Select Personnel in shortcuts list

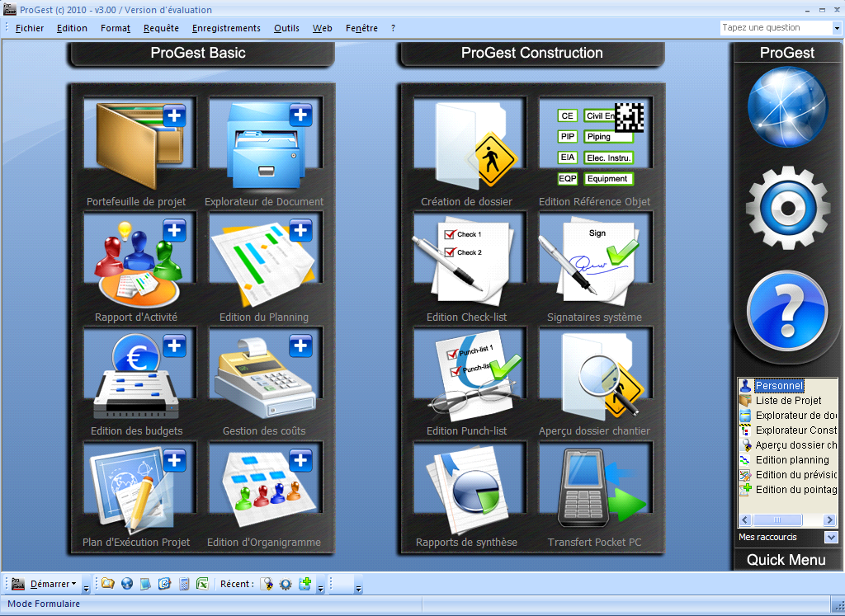pyautogui.click(x=779, y=386)
